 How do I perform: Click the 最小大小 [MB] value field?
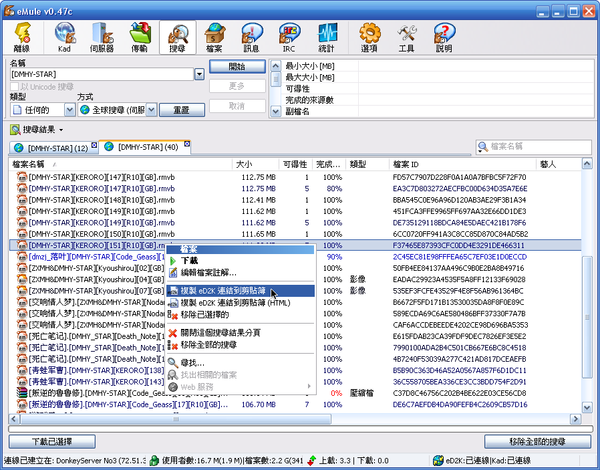(476, 66)
